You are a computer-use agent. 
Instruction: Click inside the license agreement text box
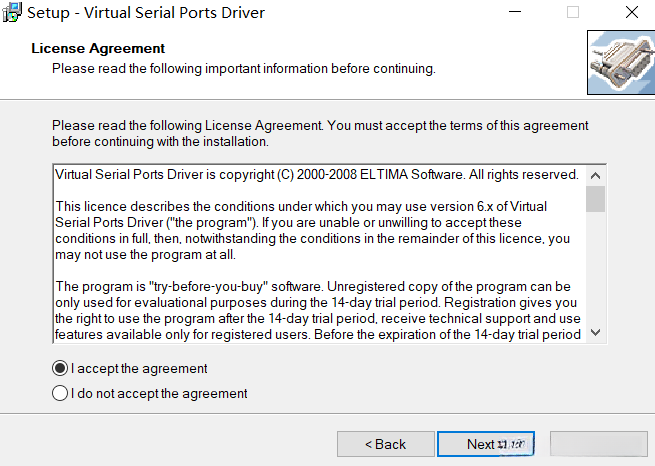click(318, 252)
